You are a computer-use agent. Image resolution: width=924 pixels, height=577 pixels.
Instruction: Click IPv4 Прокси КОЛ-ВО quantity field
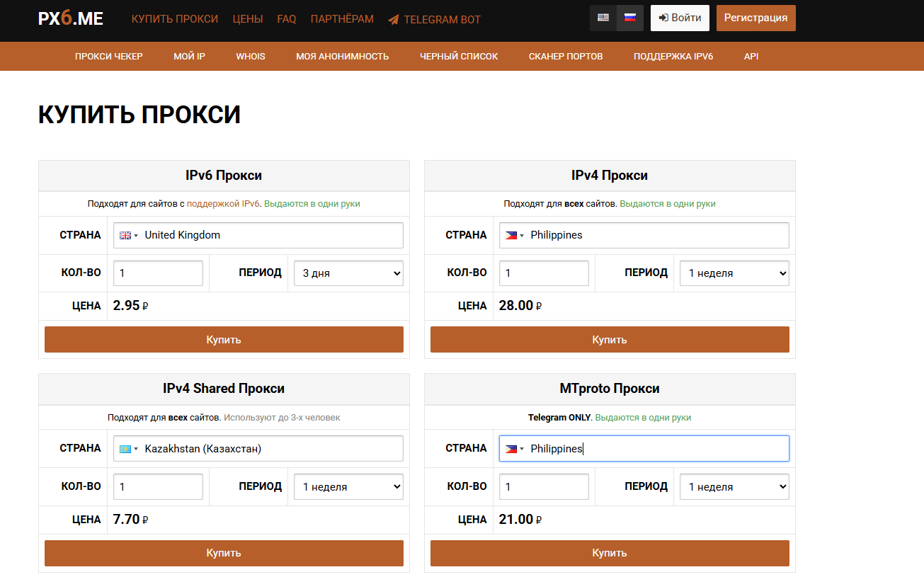pos(544,273)
